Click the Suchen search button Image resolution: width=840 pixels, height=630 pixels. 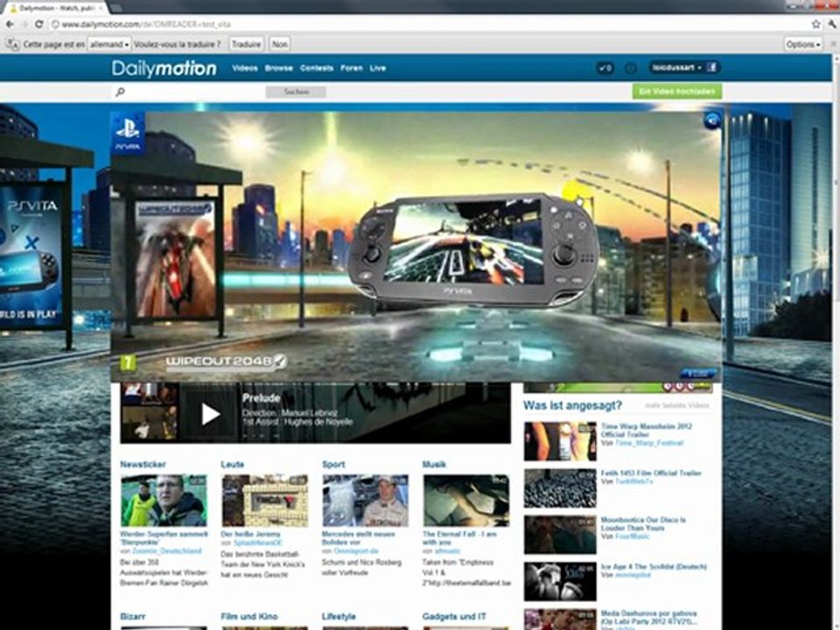point(296,92)
